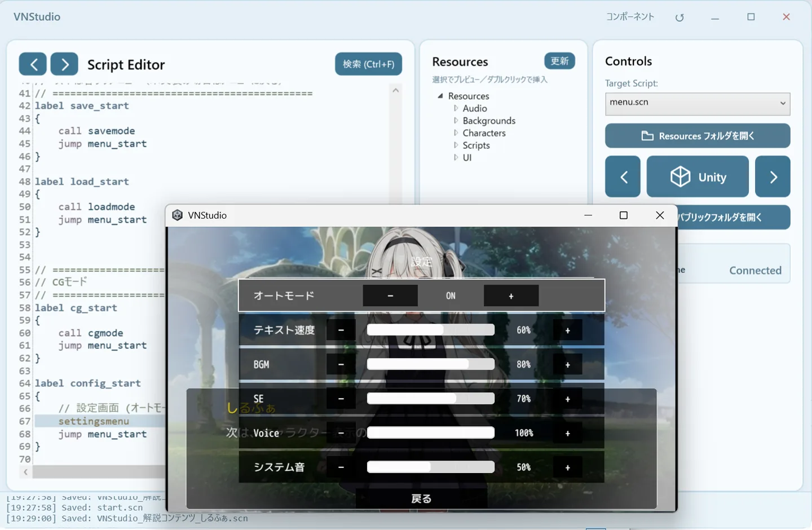Click the reload icon in title bar
The width and height of the screenshot is (812, 530).
click(x=679, y=17)
